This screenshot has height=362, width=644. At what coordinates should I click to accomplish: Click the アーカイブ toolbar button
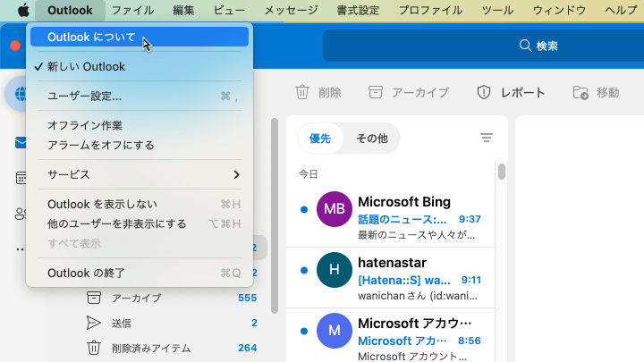pyautogui.click(x=408, y=92)
